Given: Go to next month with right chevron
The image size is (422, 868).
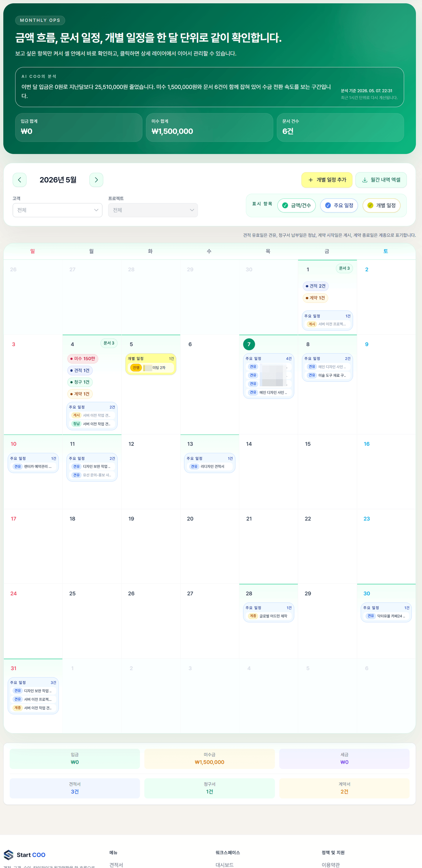Looking at the screenshot, I should tap(96, 180).
